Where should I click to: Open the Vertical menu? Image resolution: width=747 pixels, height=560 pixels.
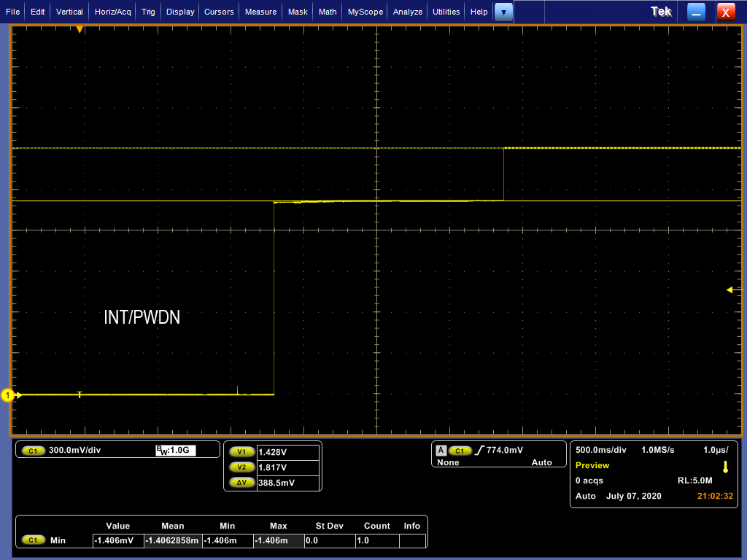tap(69, 12)
